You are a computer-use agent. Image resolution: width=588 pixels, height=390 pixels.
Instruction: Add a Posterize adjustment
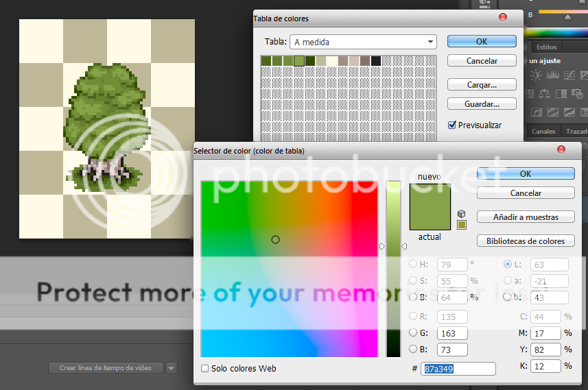(554, 112)
